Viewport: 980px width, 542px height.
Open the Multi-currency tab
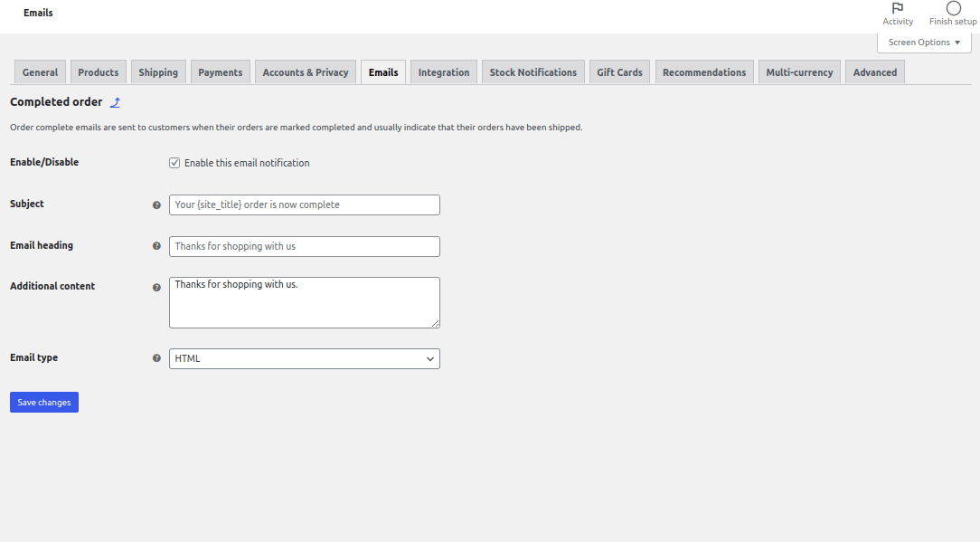(799, 71)
